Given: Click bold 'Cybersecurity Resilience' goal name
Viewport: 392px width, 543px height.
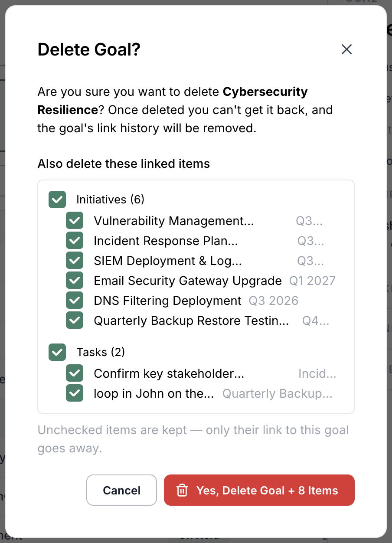Looking at the screenshot, I should pos(173,101).
